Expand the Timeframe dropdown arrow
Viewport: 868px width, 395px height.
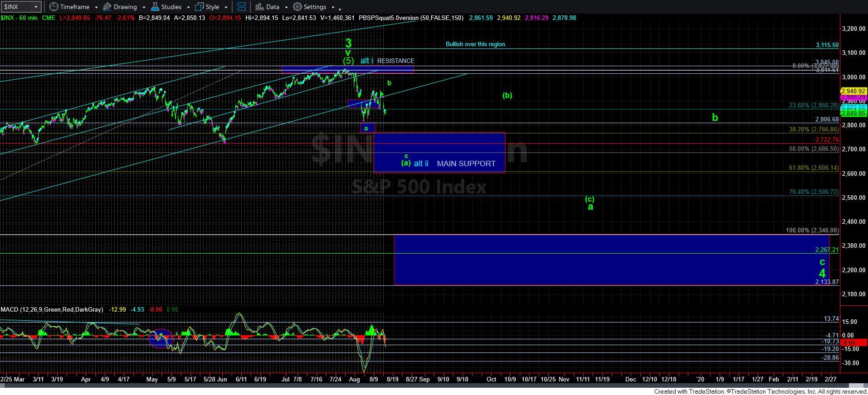(x=96, y=7)
